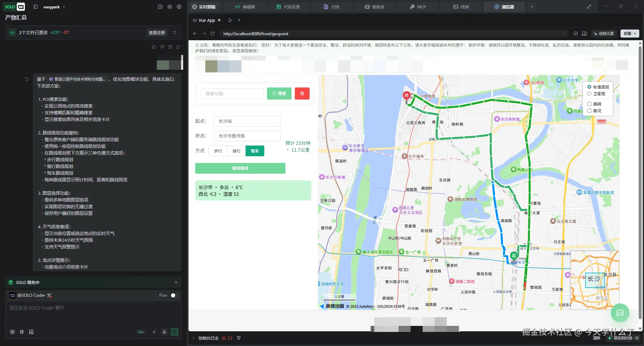644x346 pixels.
Task: Choose 驾车 travel mode
Action: coord(255,151)
